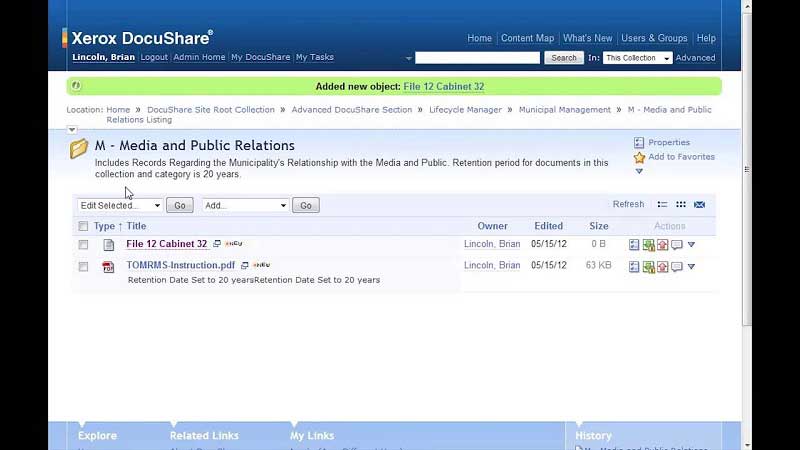Switch to grid thumbnail view icon

click(681, 205)
